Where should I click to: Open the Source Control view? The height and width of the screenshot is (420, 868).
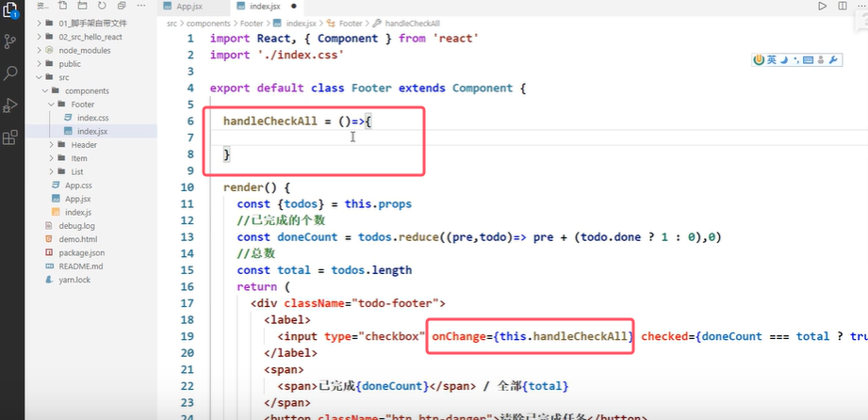[10, 41]
